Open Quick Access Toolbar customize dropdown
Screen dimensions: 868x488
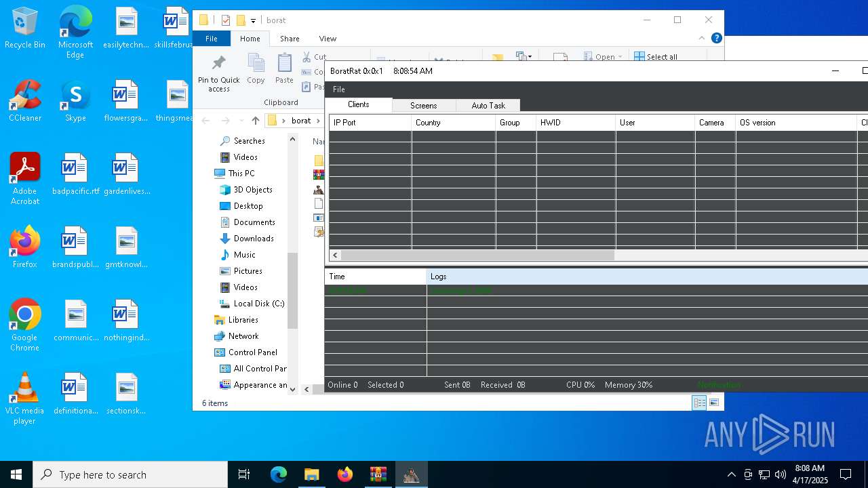(253, 20)
